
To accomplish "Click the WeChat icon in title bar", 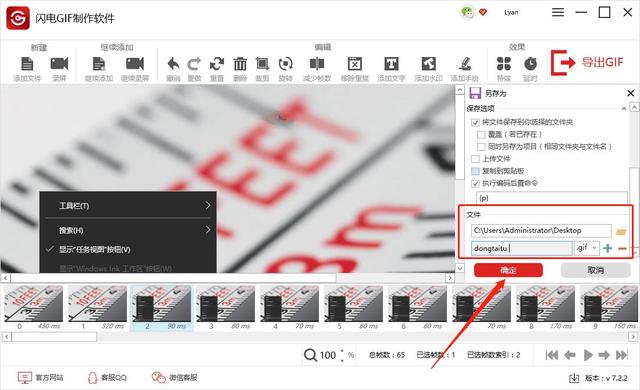I will click(x=467, y=12).
